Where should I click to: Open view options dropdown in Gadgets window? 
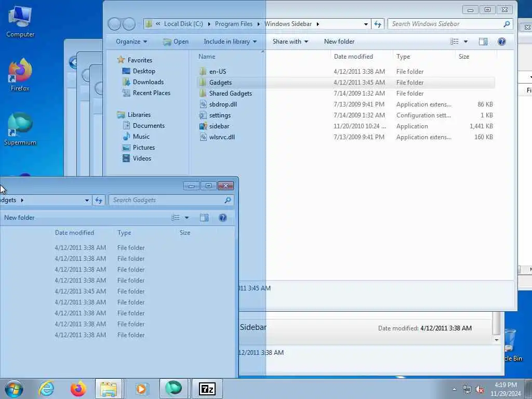click(x=187, y=218)
